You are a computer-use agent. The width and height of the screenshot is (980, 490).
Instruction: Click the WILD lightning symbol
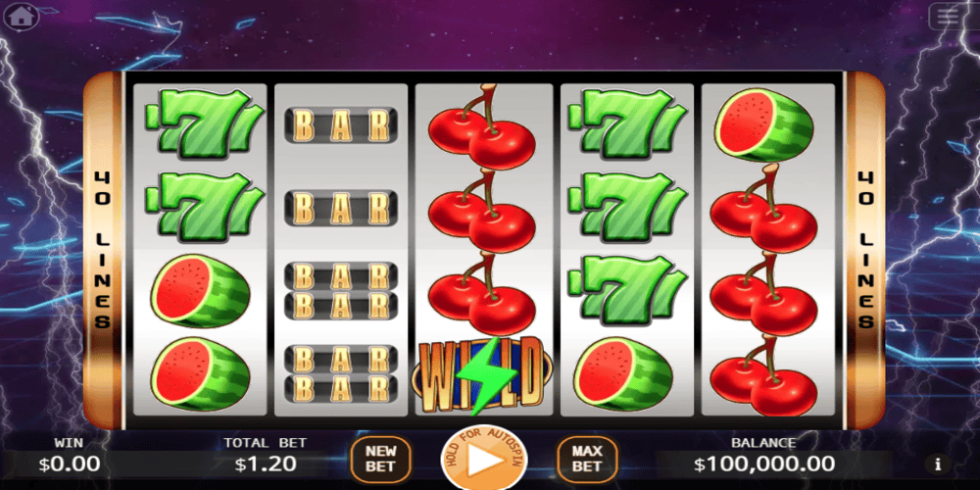(x=483, y=375)
